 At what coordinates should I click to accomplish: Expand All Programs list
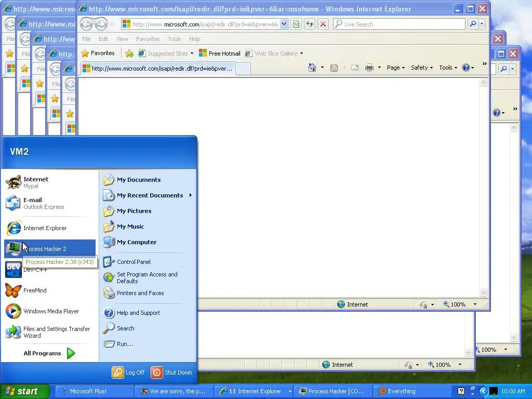(x=49, y=353)
